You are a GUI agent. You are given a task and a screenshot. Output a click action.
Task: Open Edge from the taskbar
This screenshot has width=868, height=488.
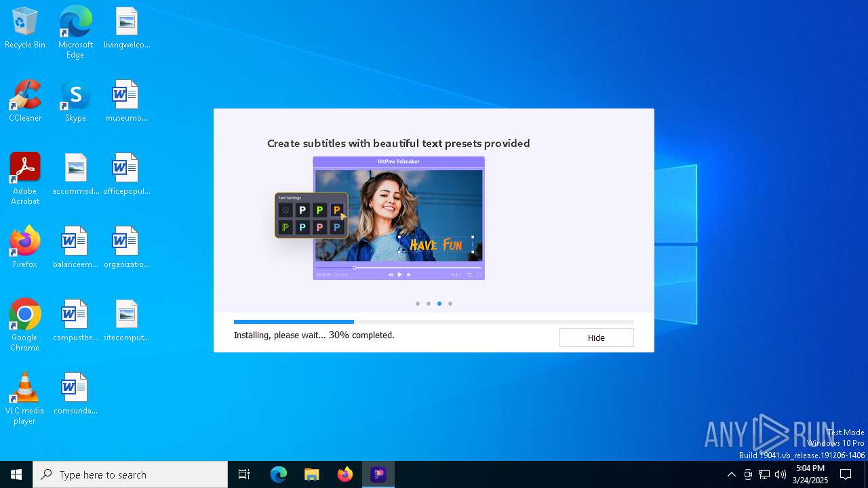(279, 474)
